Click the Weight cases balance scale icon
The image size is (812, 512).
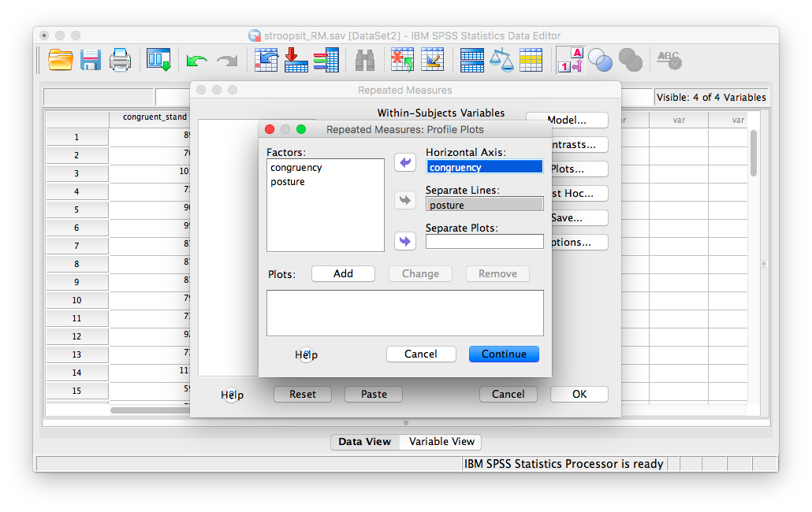coord(501,60)
